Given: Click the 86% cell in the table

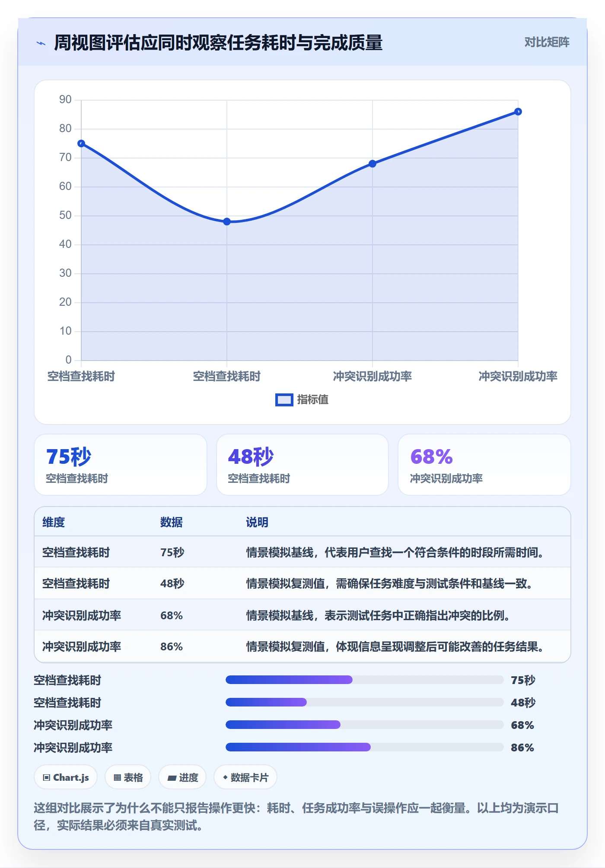Looking at the screenshot, I should [x=172, y=646].
